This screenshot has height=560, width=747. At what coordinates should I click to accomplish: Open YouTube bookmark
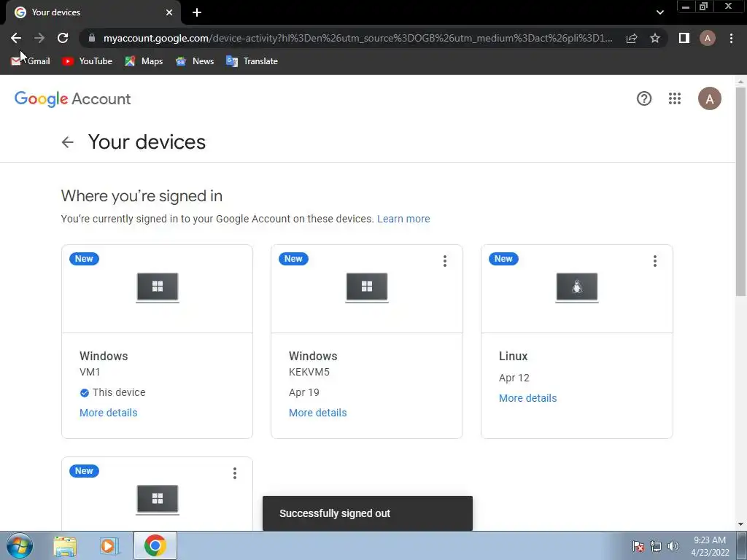88,61
